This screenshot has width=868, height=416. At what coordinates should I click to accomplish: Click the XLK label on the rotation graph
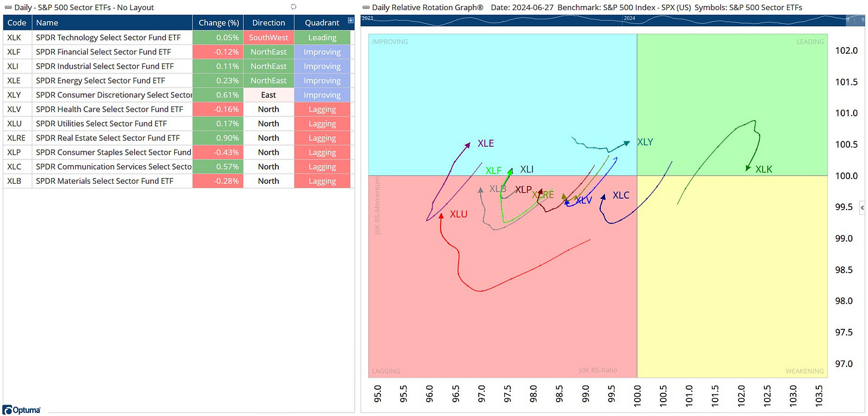pos(764,170)
